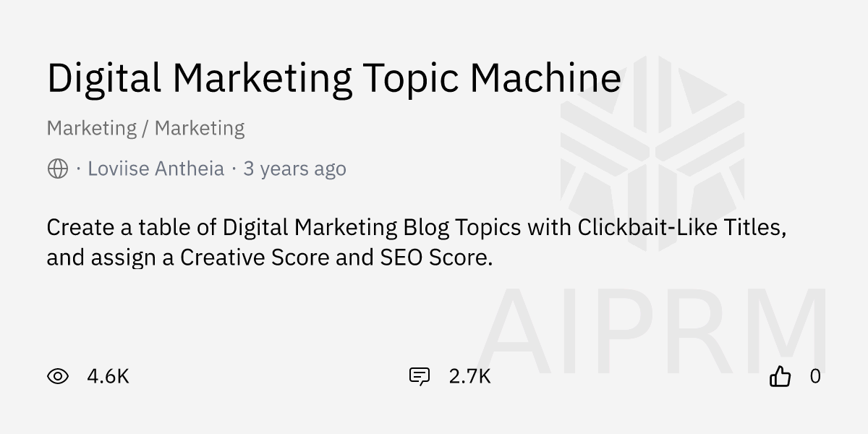Select the Marketing category before the slash
This screenshot has width=868, height=434.
click(91, 129)
